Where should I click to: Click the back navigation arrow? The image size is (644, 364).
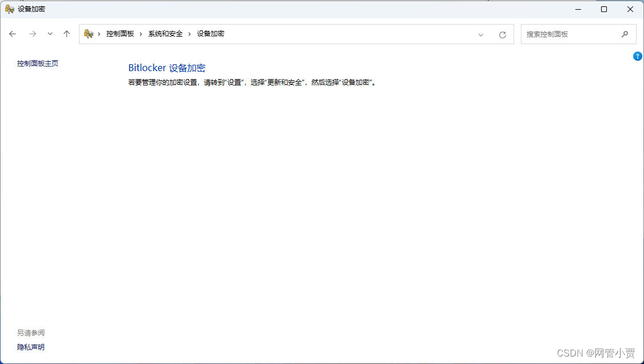pyautogui.click(x=13, y=34)
